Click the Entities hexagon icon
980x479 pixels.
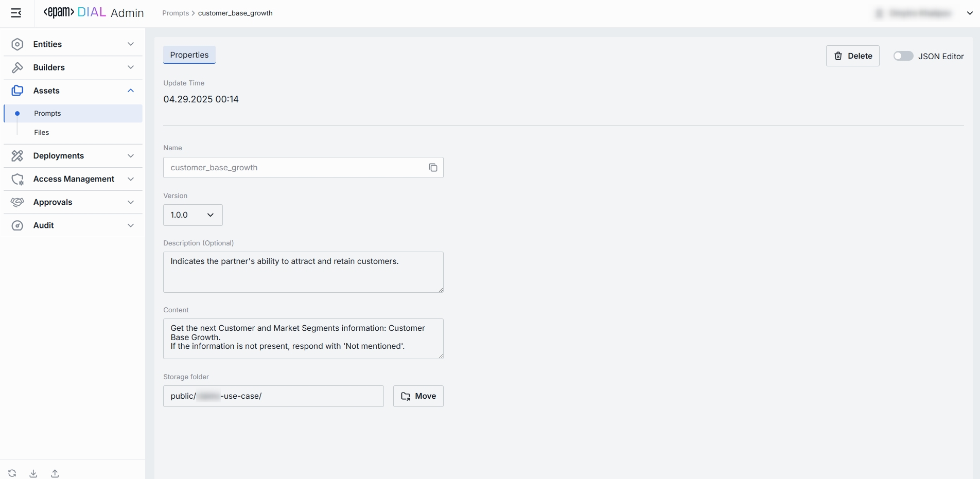tap(17, 44)
